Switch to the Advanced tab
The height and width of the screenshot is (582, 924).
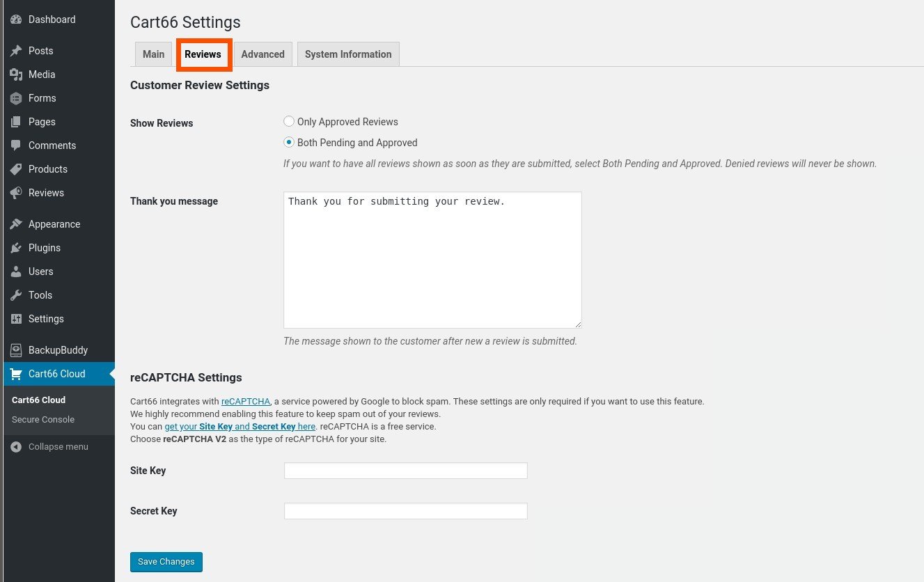263,54
